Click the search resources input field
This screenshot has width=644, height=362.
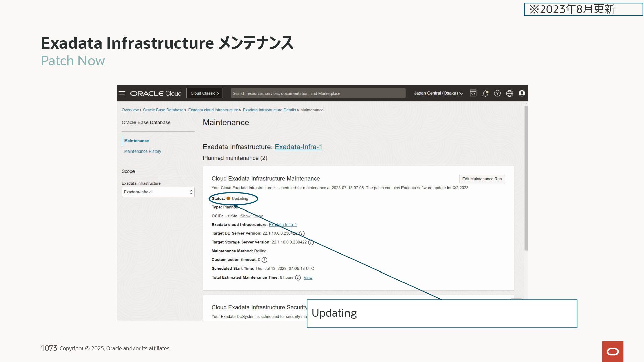point(318,93)
